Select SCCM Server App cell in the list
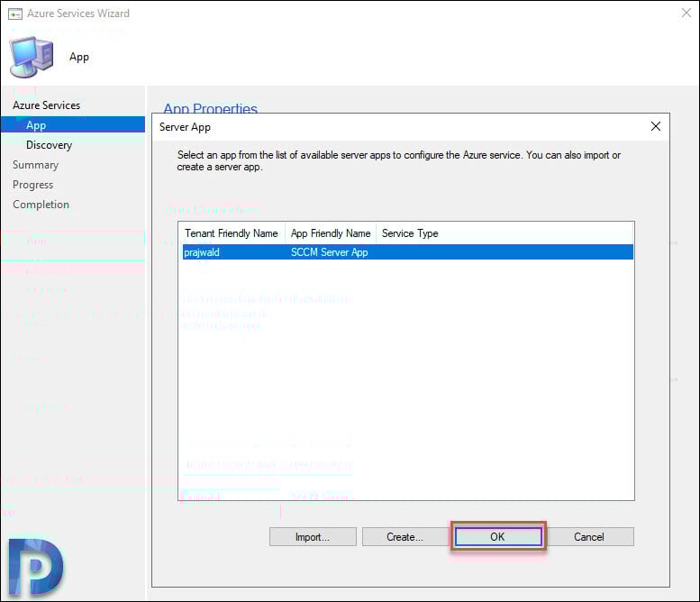This screenshot has height=602, width=700. [330, 252]
